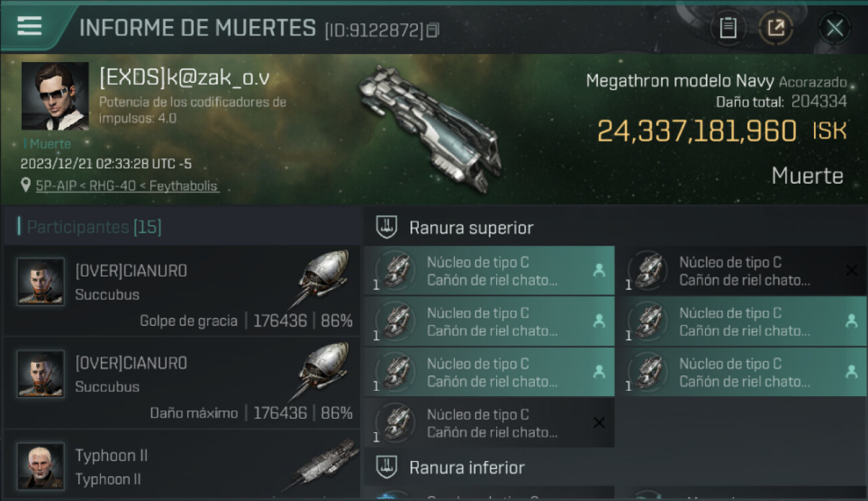Click the victim pilot portrait
Viewport: 868px width, 501px height.
(55, 96)
